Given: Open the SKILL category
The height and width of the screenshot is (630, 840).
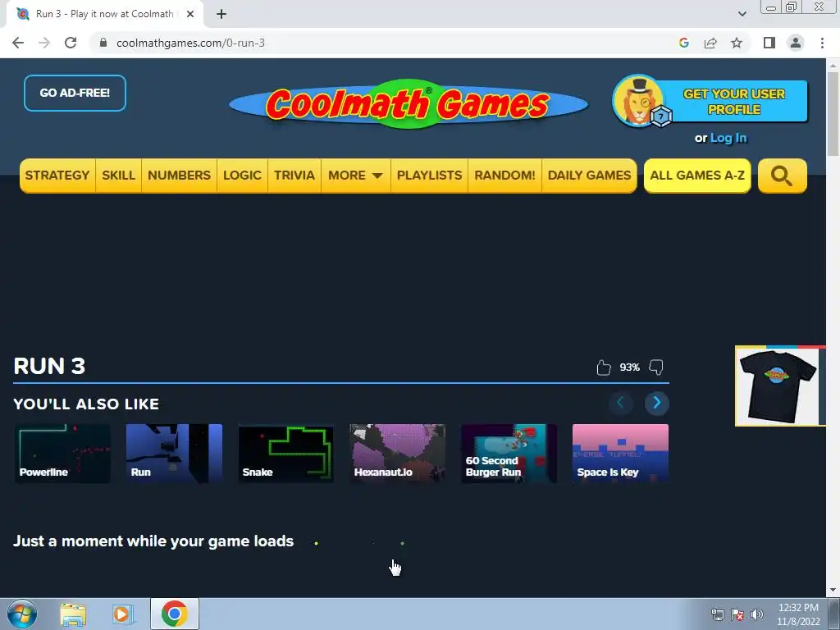Looking at the screenshot, I should click(118, 176).
